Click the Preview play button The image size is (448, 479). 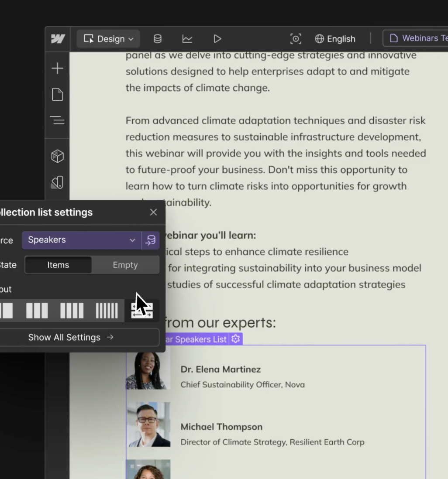point(217,39)
